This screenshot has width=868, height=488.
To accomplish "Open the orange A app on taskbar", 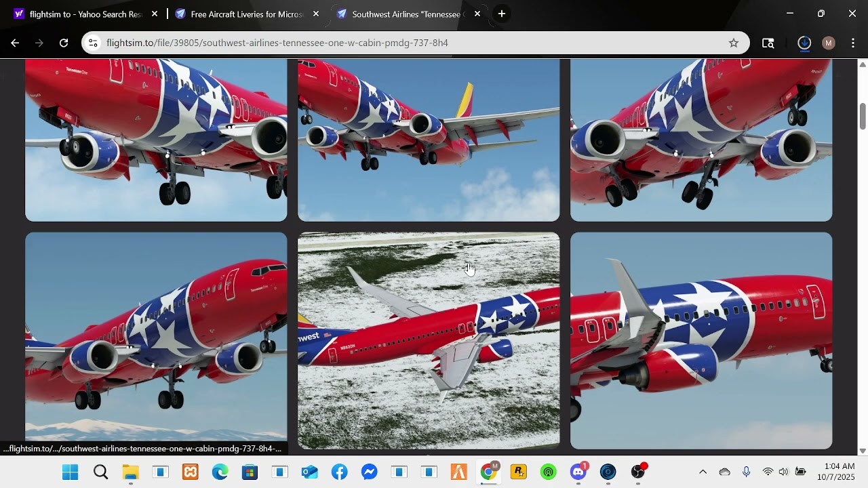I will 459,472.
